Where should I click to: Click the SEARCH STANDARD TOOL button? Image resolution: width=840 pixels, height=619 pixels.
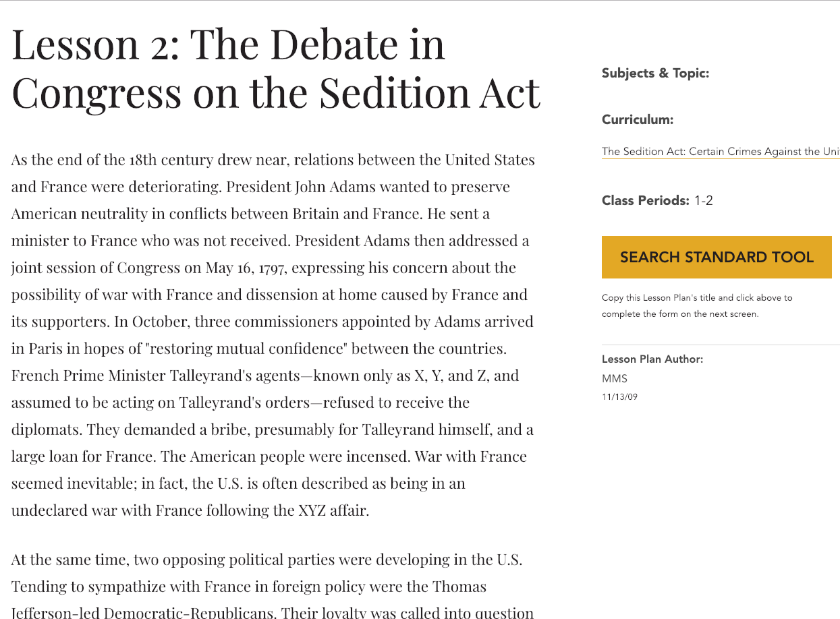pos(717,257)
